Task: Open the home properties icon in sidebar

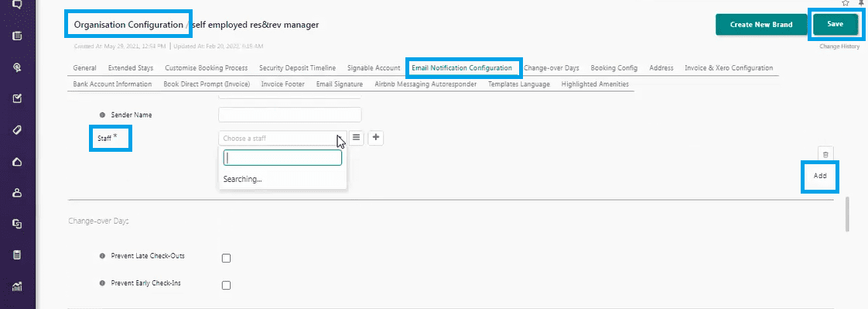Action: click(17, 162)
